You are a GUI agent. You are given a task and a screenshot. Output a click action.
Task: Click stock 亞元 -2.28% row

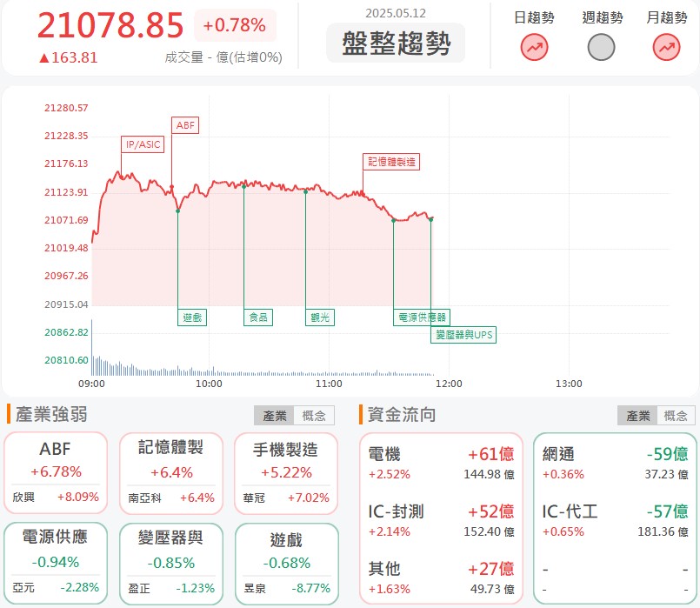[x=56, y=587]
